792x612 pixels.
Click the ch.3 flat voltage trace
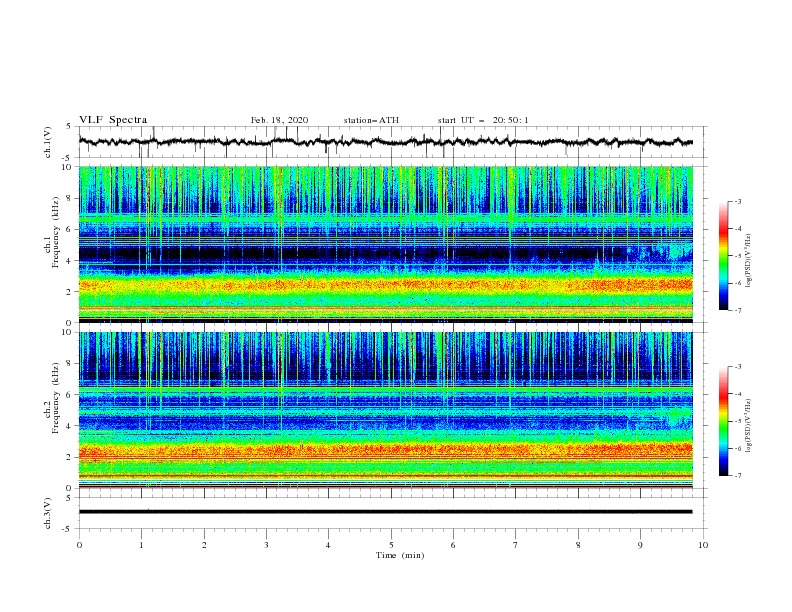point(385,512)
